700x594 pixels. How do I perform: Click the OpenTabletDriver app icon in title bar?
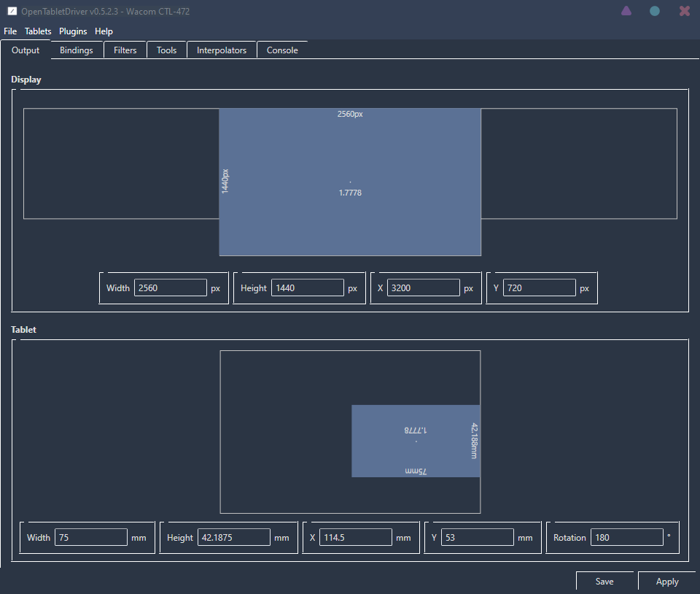click(12, 11)
